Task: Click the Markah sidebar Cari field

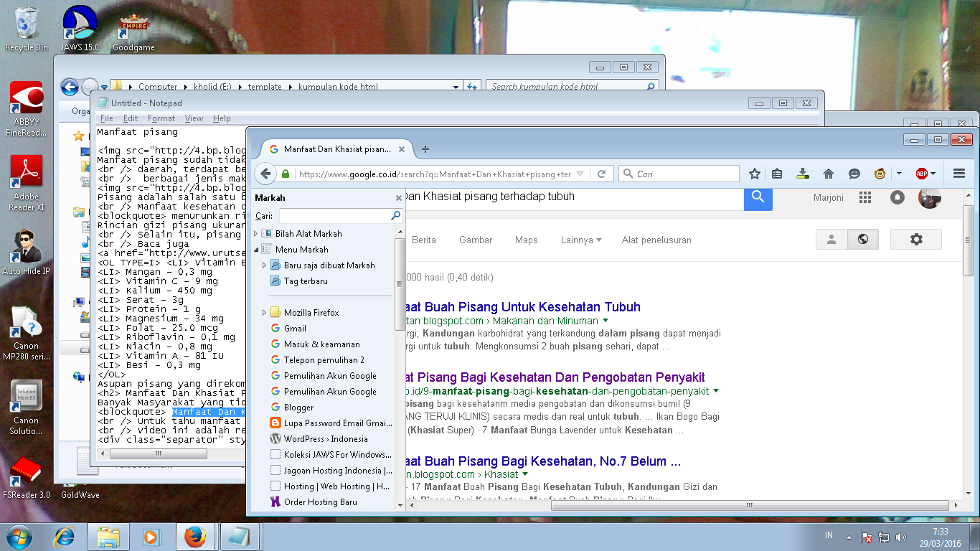Action: (x=340, y=215)
